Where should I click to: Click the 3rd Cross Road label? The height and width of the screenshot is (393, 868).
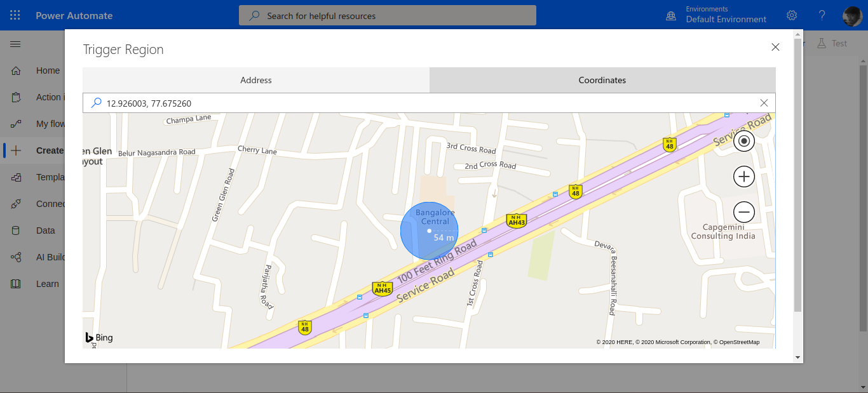point(471,149)
